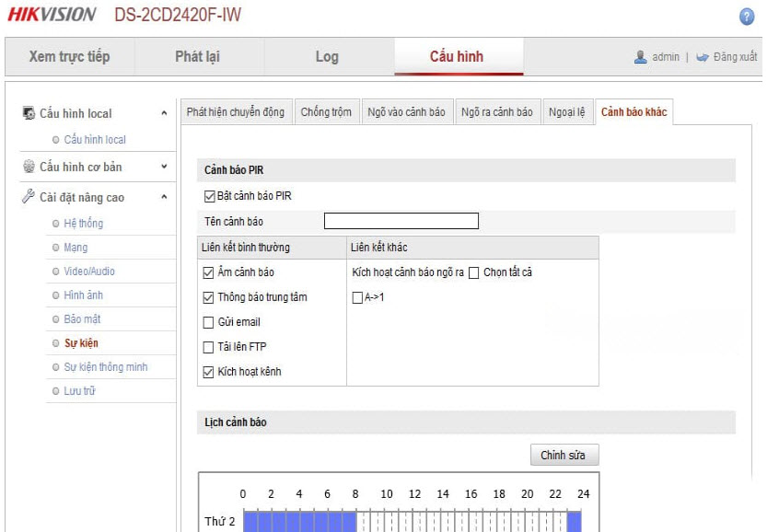Switch to the Phát hiện chuyển động tab

pyautogui.click(x=236, y=112)
